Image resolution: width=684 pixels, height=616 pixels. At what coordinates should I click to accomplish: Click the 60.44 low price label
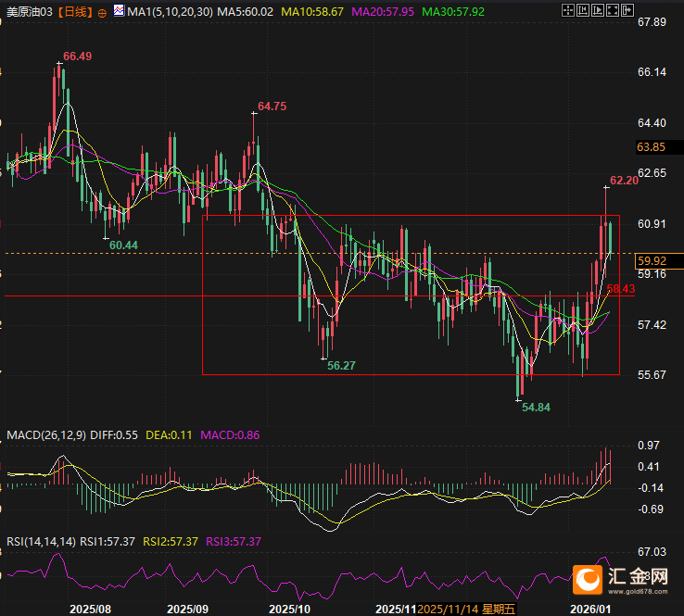[123, 245]
